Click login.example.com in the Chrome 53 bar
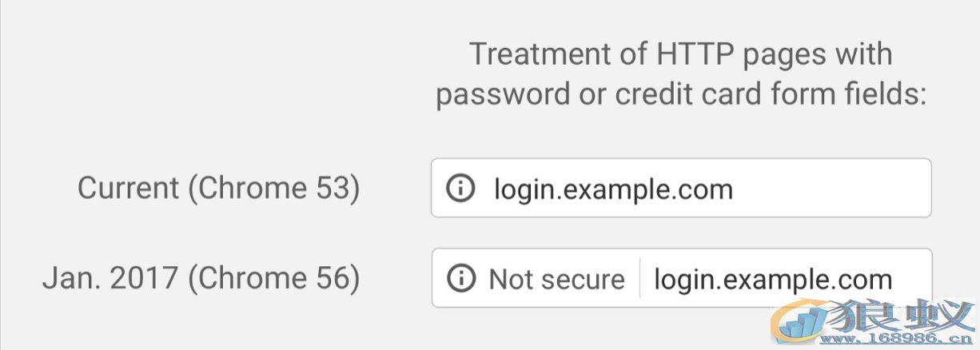This screenshot has height=350, width=980. pyautogui.click(x=613, y=189)
